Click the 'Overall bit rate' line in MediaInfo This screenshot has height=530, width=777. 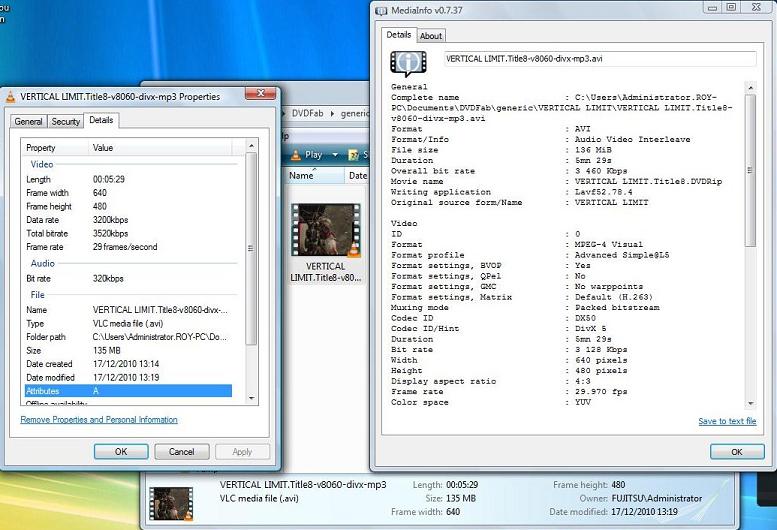(x=509, y=171)
